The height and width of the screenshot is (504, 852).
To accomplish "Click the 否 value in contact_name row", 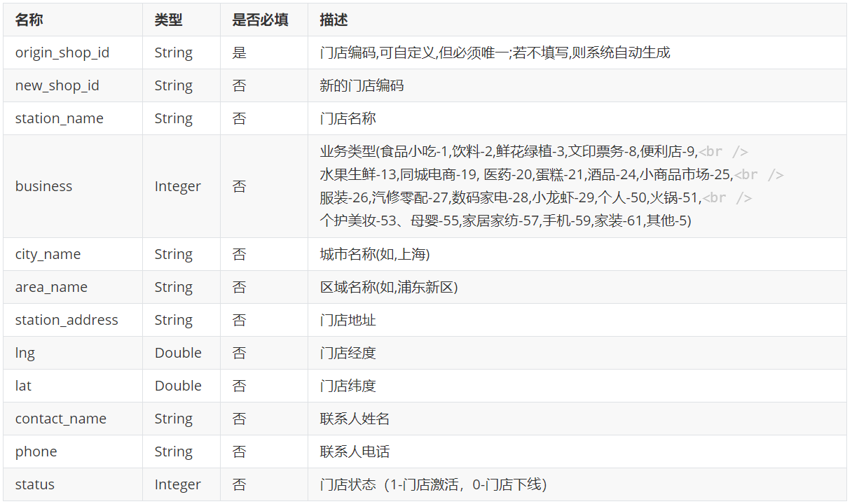I will click(x=240, y=419).
